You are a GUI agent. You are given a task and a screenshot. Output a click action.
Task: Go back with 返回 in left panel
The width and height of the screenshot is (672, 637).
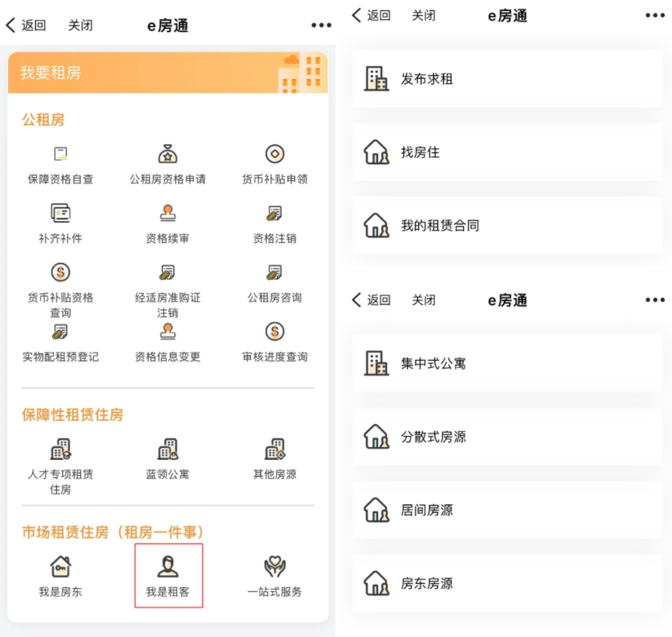point(26,26)
